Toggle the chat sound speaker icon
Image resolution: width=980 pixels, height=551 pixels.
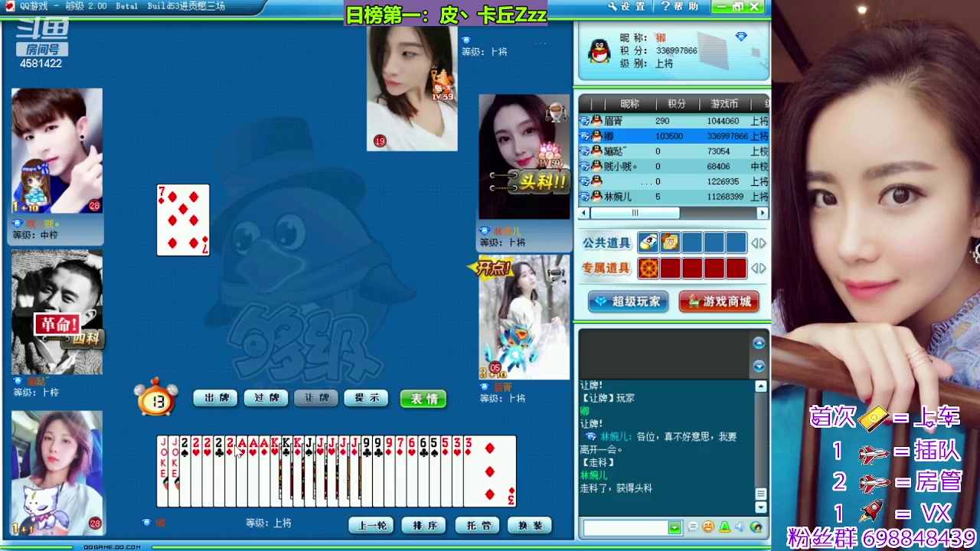pos(740,527)
